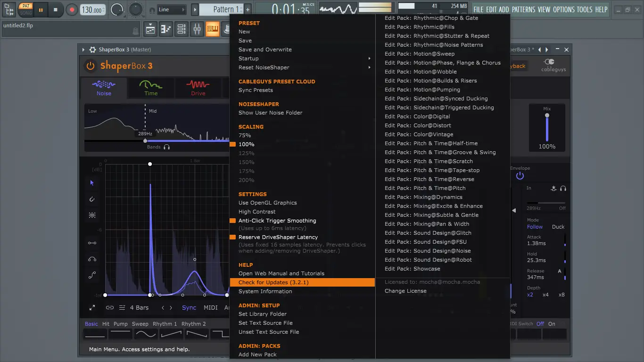
Task: Click Set Library Folder
Action: [263, 314]
